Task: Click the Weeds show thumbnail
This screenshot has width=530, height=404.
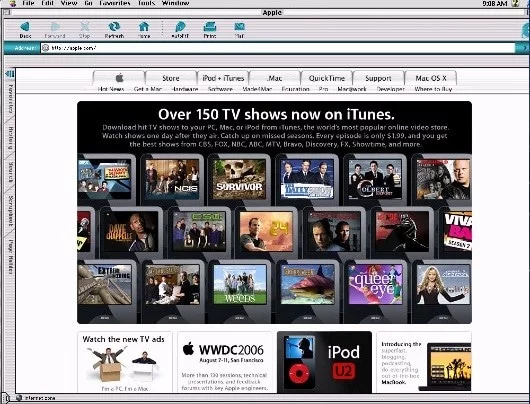Action: point(240,284)
